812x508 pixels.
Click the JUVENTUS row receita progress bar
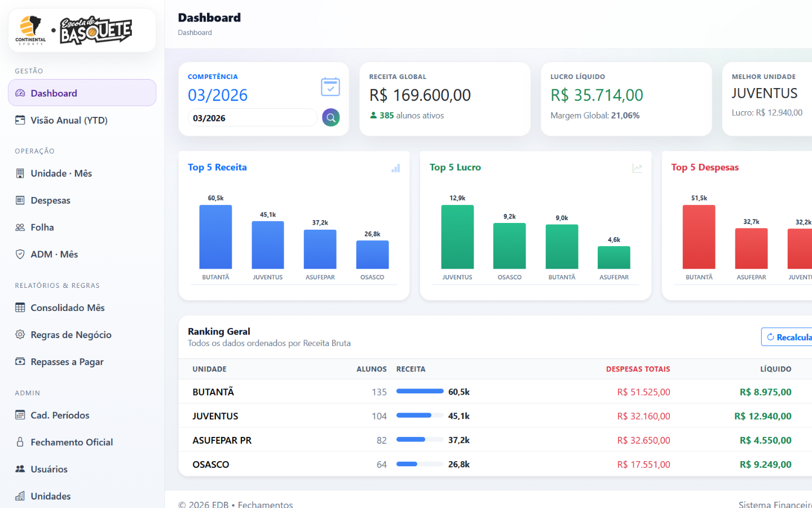(420, 415)
